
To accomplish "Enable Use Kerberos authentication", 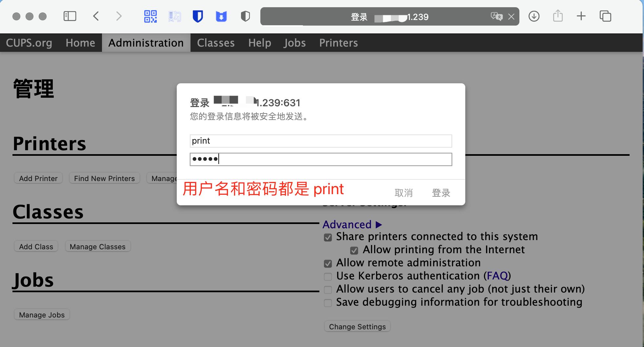I will 328,276.
